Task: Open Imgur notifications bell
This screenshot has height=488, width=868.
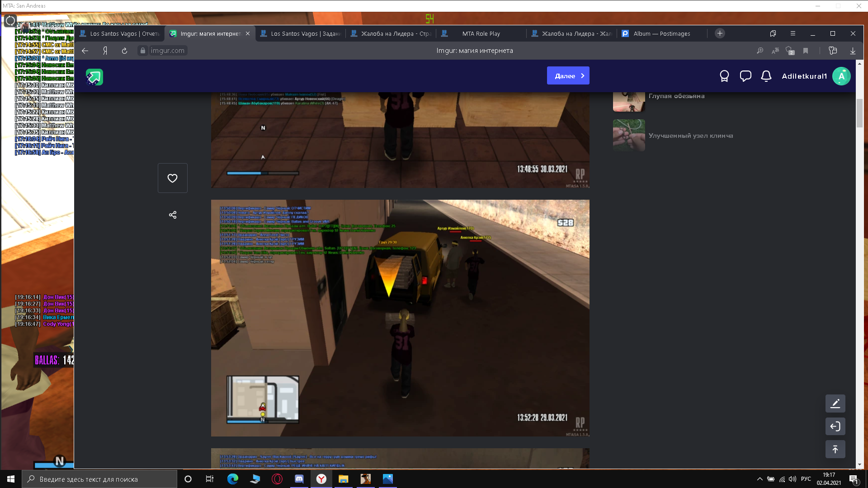Action: coord(766,76)
